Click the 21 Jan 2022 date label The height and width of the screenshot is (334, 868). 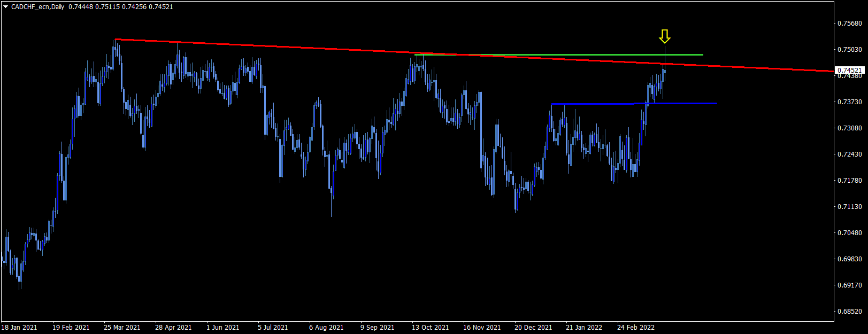click(584, 328)
